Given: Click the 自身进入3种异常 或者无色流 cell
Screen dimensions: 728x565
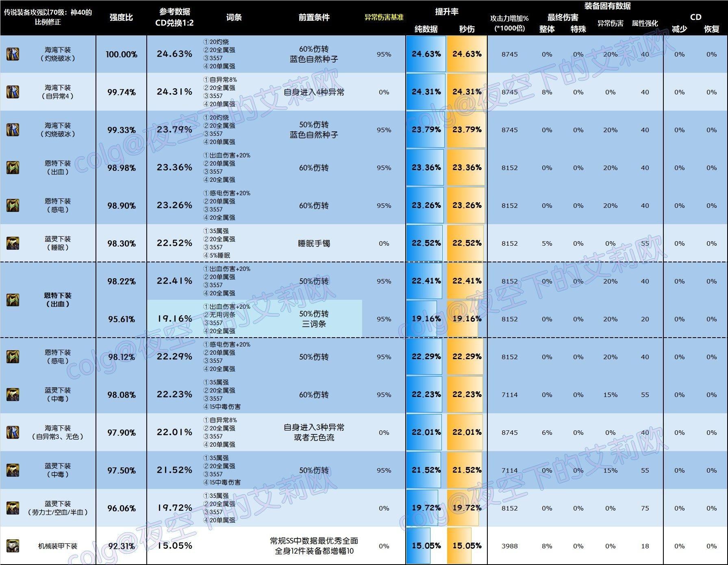Looking at the screenshot, I should [314, 432].
